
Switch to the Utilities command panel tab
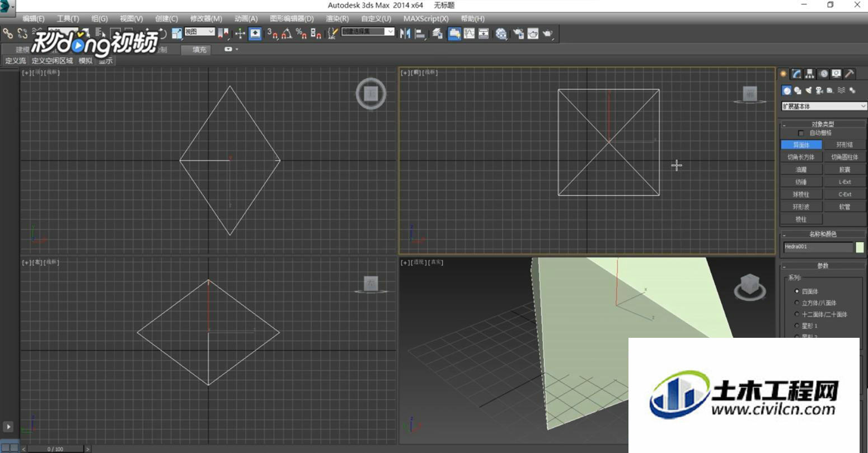pyautogui.click(x=850, y=74)
